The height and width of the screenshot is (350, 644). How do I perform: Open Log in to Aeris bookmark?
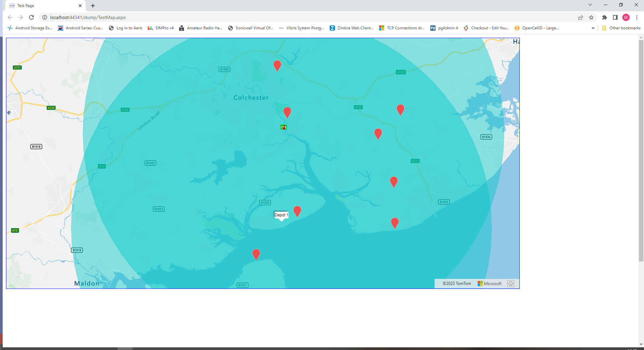coord(126,28)
